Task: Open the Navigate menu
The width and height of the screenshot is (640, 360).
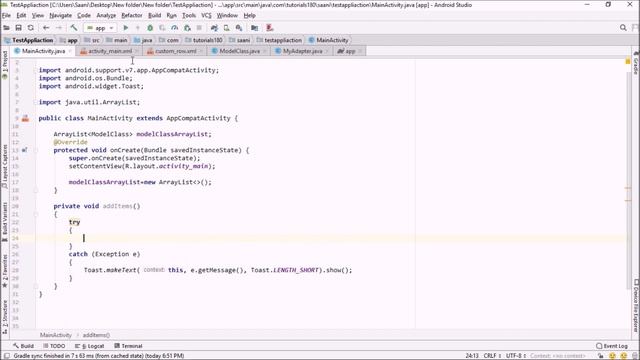Action: point(60,16)
